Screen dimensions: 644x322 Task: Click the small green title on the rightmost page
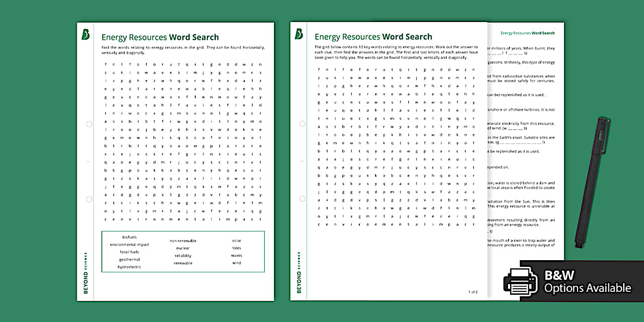[x=527, y=33]
